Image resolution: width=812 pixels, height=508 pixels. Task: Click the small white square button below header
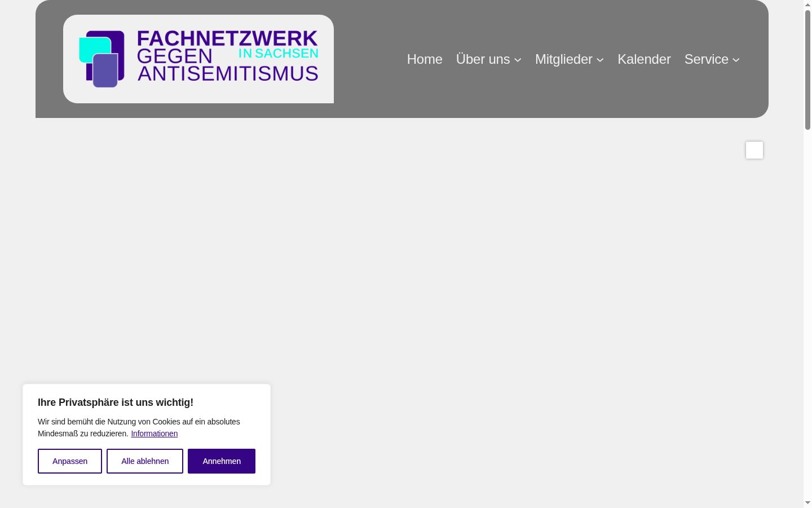point(754,150)
